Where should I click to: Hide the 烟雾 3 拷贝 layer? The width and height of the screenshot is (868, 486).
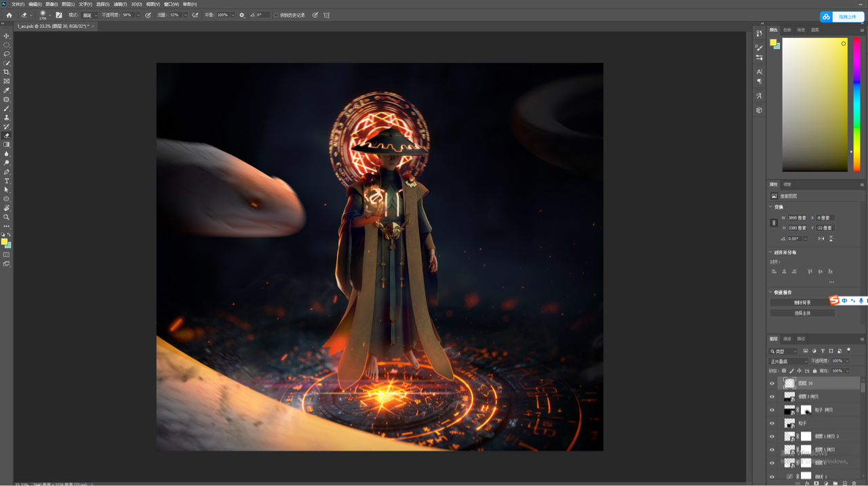pos(772,397)
